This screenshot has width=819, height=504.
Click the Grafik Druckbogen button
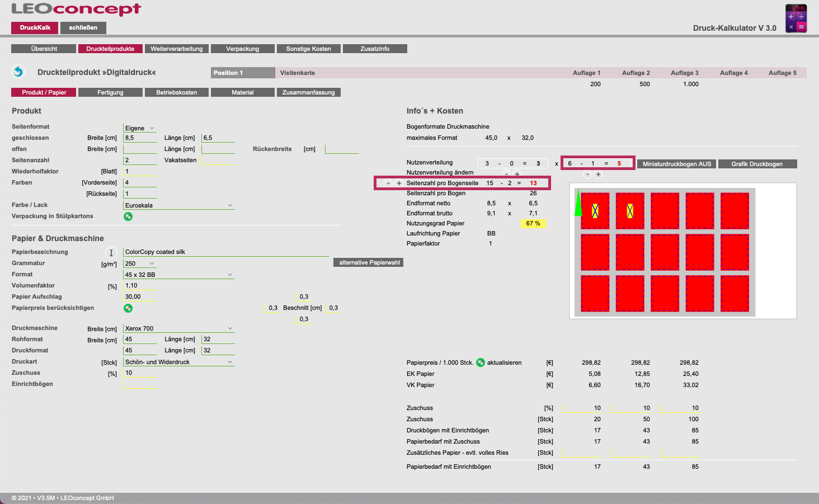tap(757, 164)
